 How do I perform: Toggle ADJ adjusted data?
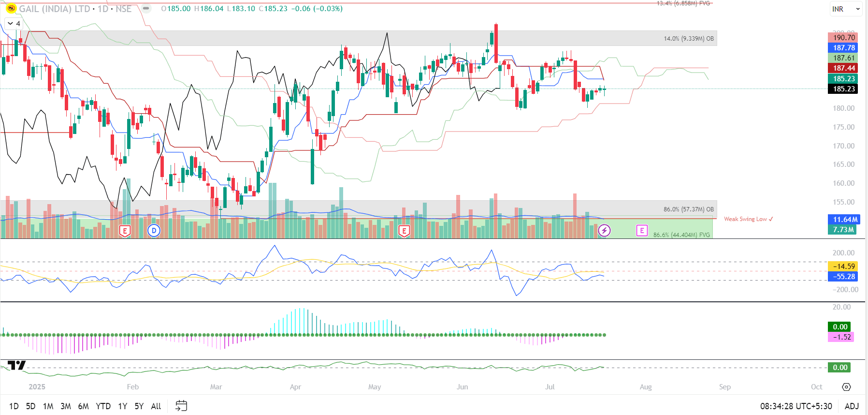pyautogui.click(x=852, y=406)
